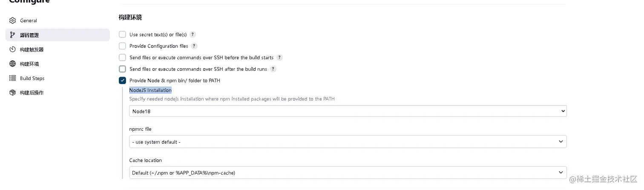Uncheck Provide Node & npm bin/ folder
644x190 pixels.
[x=123, y=81]
